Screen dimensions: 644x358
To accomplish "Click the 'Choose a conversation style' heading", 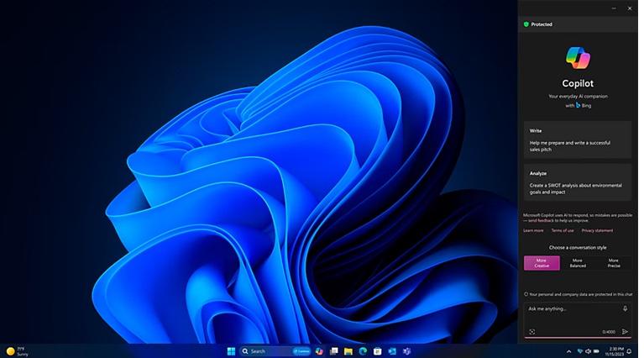I will coord(578,247).
